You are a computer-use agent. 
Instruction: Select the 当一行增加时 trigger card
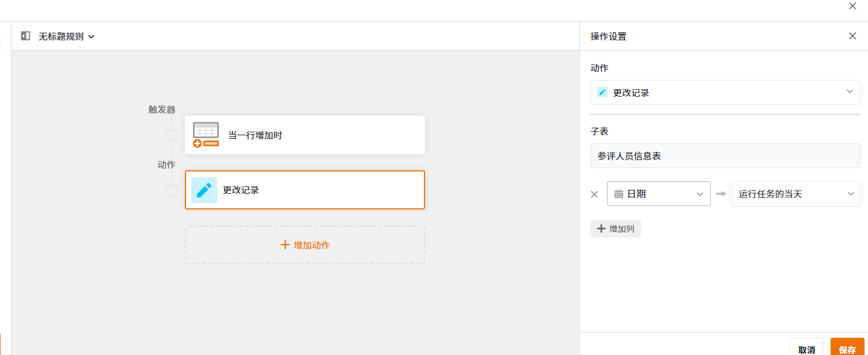point(305,135)
